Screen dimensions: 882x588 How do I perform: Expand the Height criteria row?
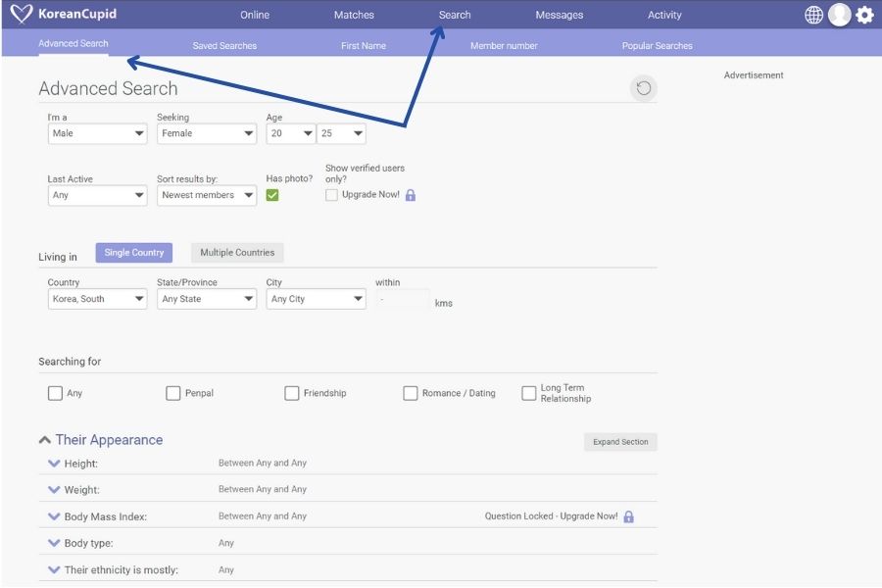tap(54, 464)
